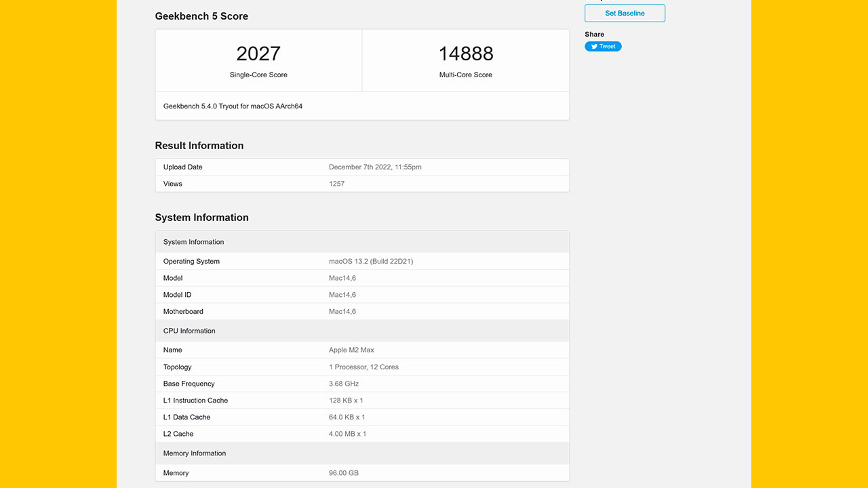This screenshot has height=488, width=868.
Task: Click the Set Baseline button
Action: 625,13
